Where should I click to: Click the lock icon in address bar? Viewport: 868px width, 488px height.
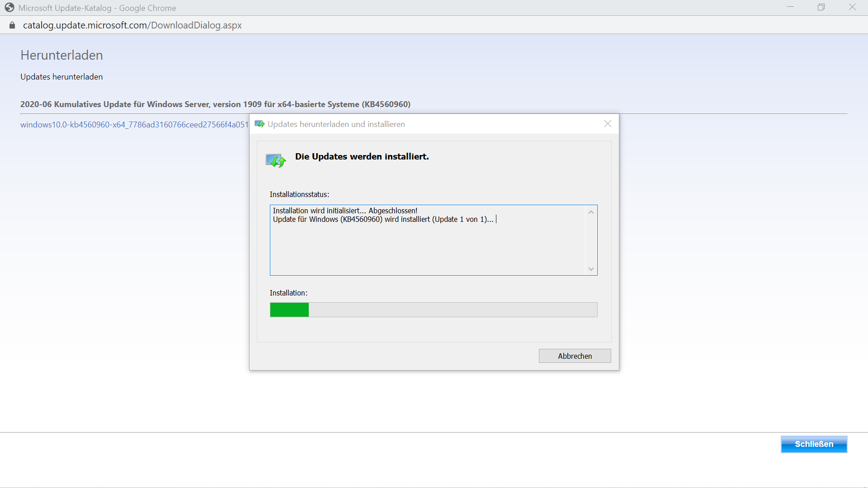(x=12, y=25)
